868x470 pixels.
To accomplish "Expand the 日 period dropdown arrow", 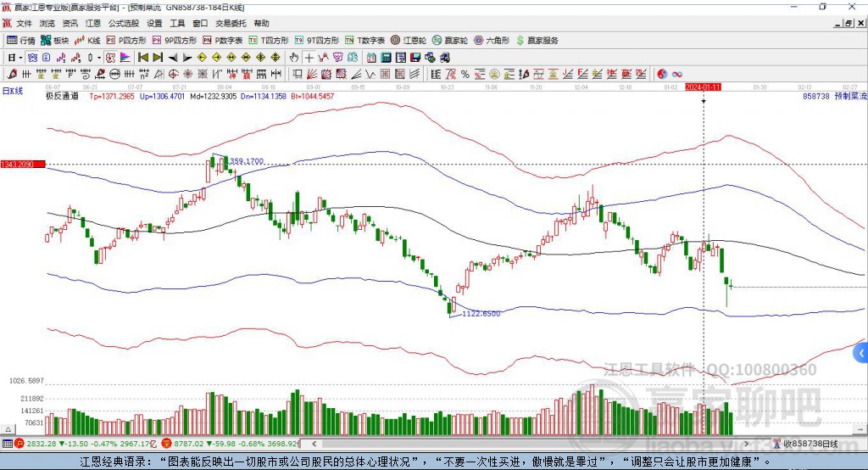I will [x=21, y=58].
